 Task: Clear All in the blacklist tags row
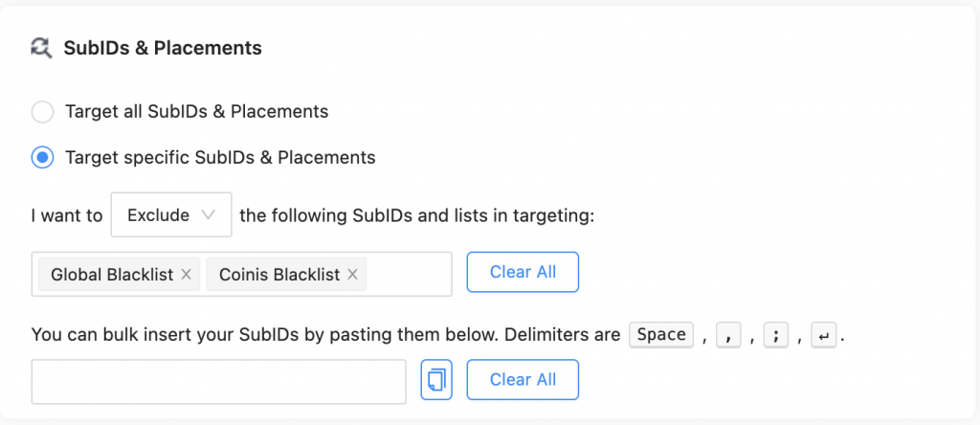[x=523, y=272]
